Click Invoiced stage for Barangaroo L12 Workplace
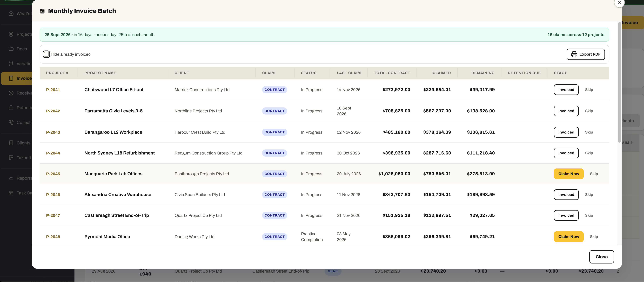This screenshot has width=644, height=282. (566, 132)
